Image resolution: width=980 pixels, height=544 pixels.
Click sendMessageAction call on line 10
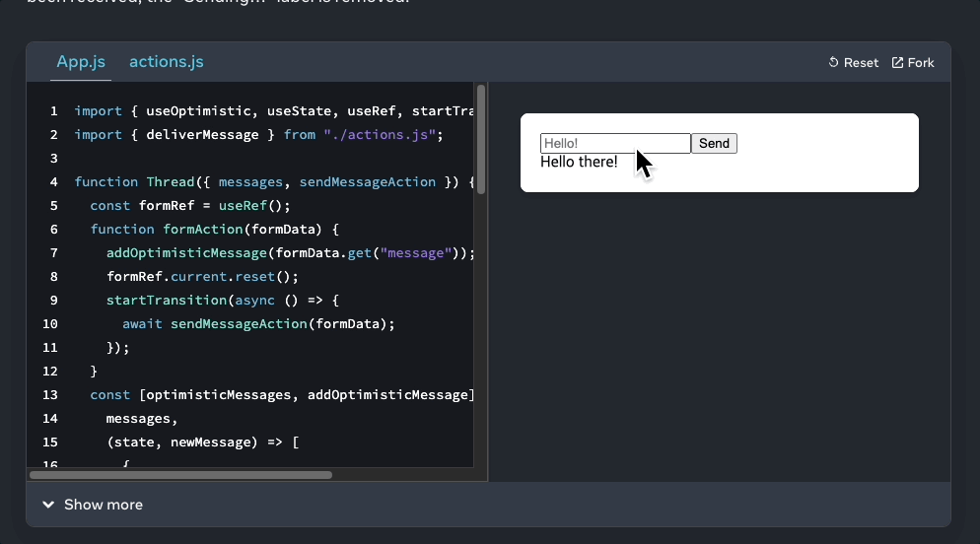(239, 324)
